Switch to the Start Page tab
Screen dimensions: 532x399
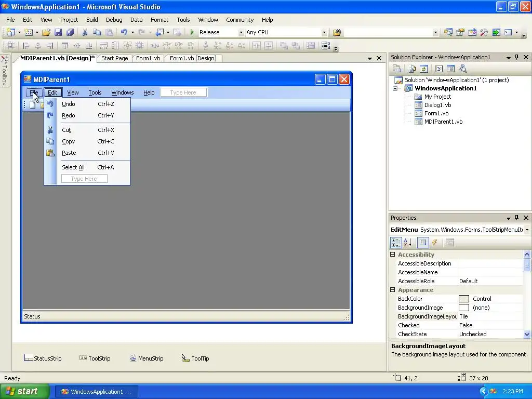115,58
